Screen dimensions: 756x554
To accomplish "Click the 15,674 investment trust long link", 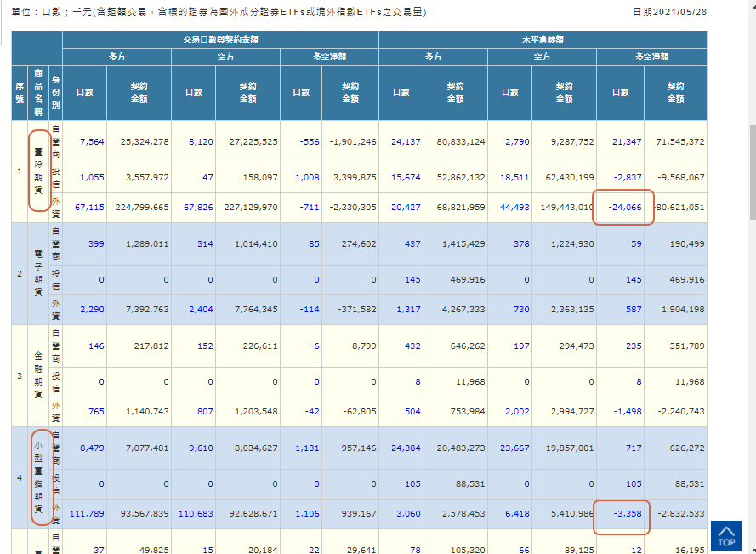I will (x=406, y=177).
